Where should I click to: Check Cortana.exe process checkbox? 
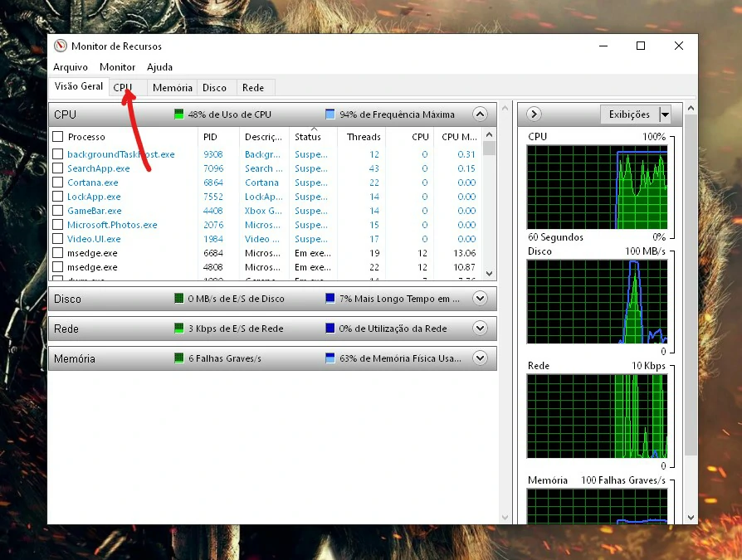click(x=58, y=183)
